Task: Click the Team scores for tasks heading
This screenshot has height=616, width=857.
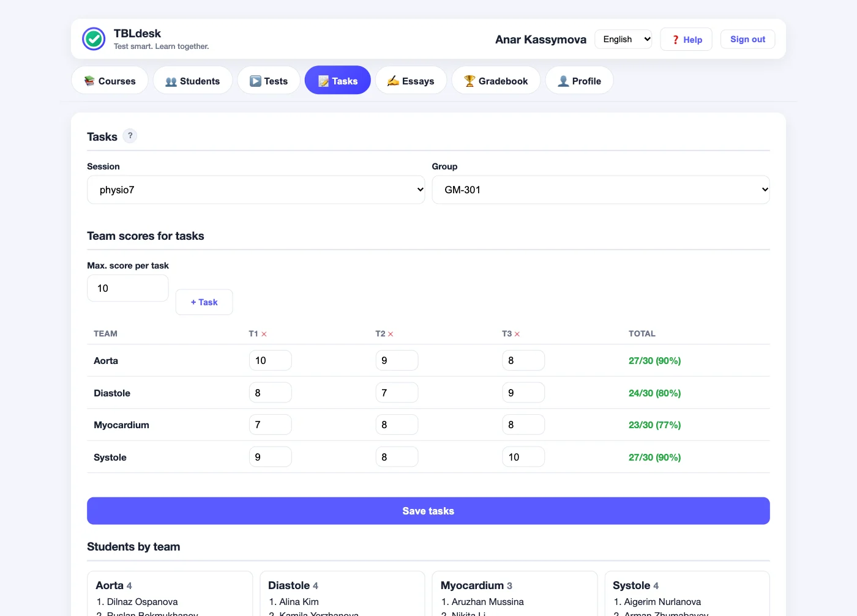Action: [146, 236]
